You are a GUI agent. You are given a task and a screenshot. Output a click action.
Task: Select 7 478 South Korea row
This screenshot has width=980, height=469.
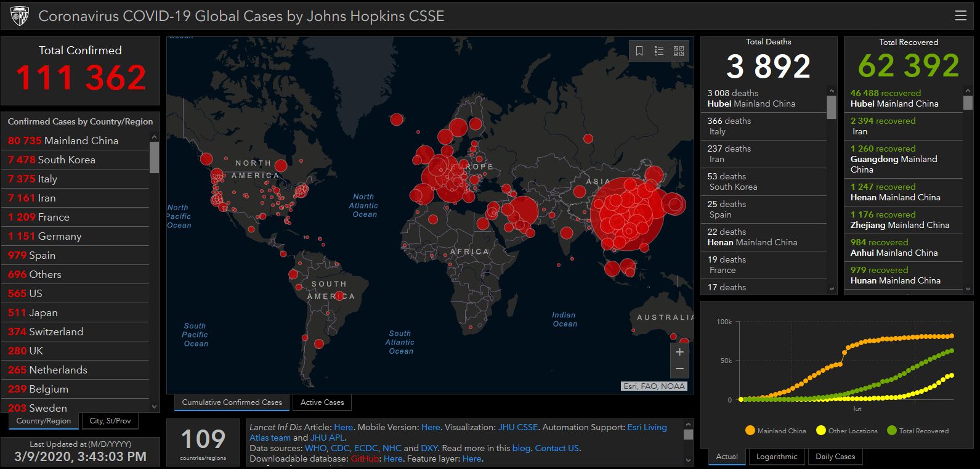[76, 160]
